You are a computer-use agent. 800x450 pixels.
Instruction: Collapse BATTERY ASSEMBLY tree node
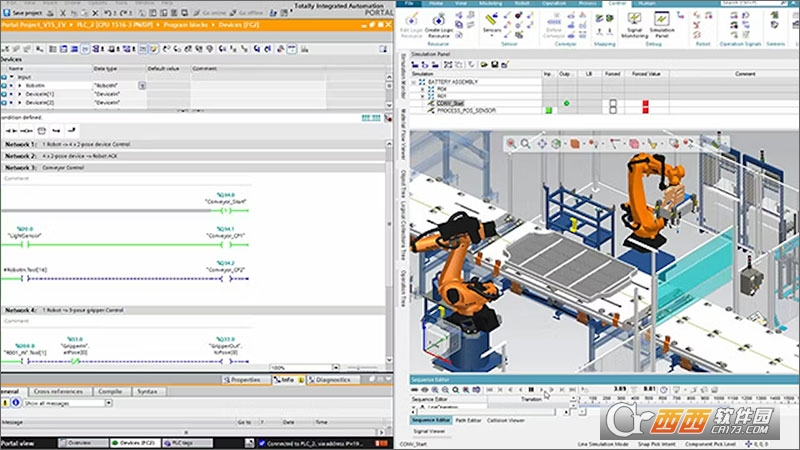click(414, 82)
